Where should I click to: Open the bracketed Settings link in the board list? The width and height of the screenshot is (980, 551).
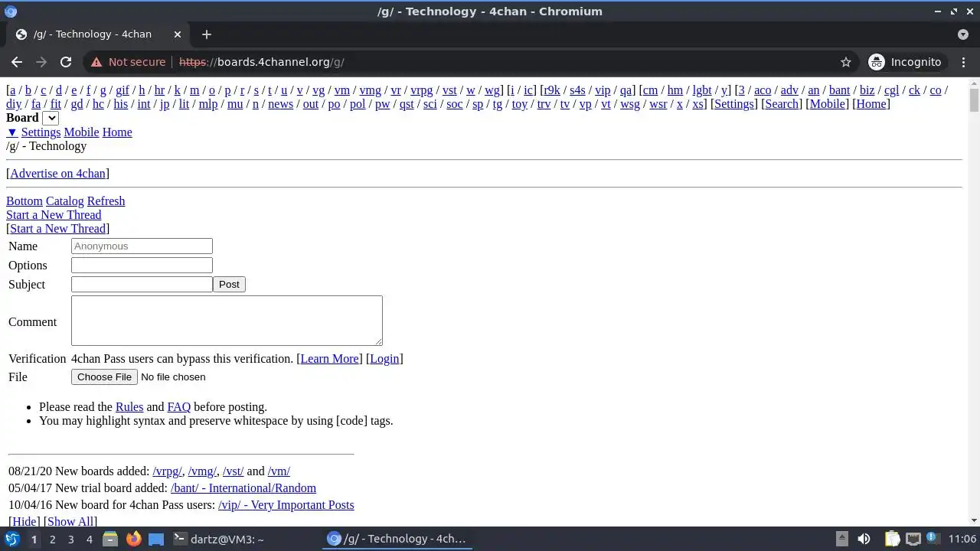pos(733,104)
